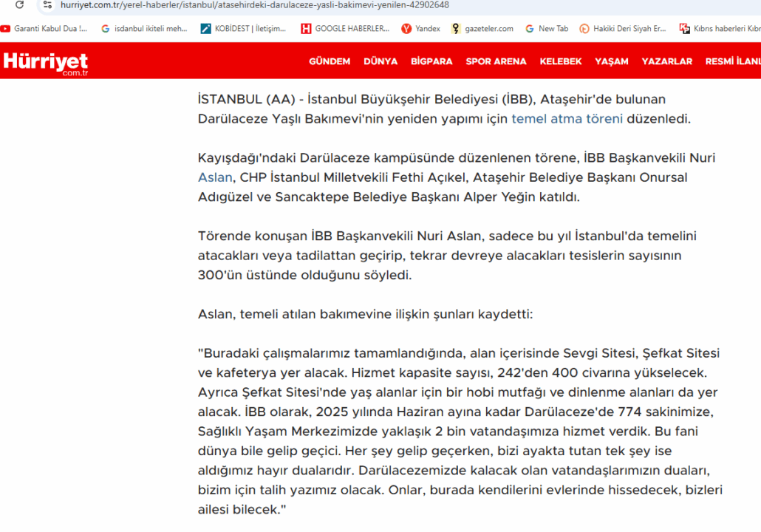Click the New Tab bookmark Google favicon
The image size is (761, 532).
click(530, 29)
